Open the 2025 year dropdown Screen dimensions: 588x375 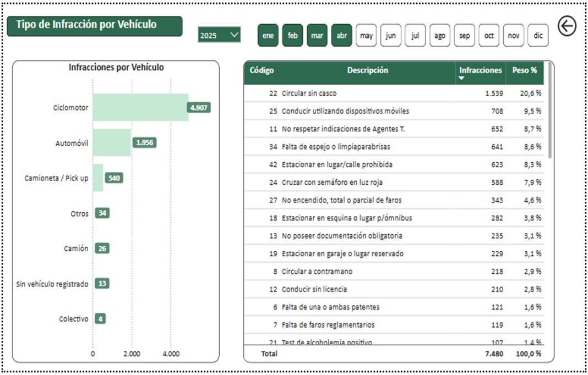click(x=219, y=35)
